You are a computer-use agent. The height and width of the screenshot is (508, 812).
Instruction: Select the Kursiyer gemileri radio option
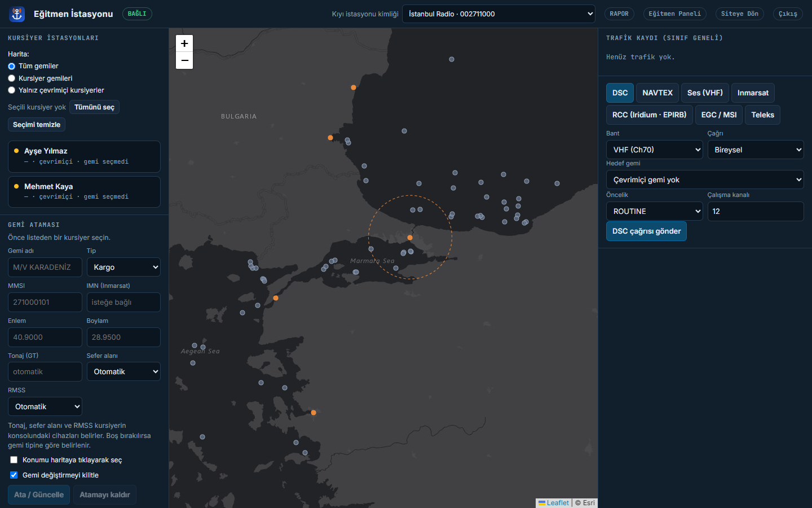tap(11, 78)
